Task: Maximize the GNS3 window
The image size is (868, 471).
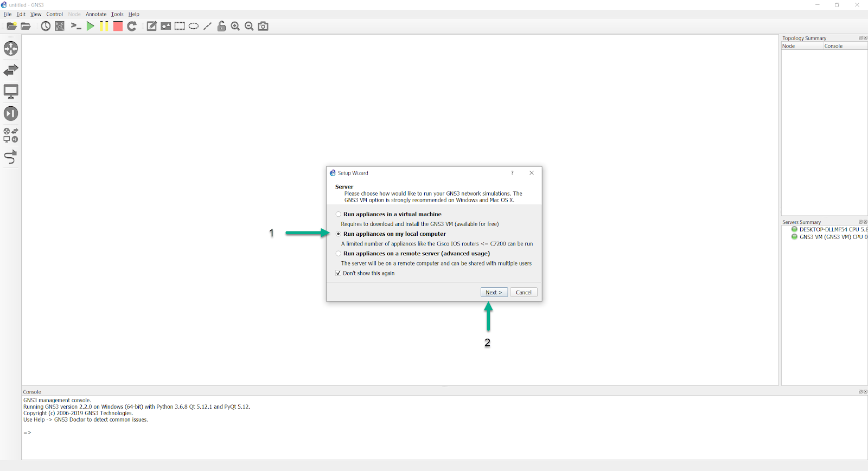Action: coord(837,5)
